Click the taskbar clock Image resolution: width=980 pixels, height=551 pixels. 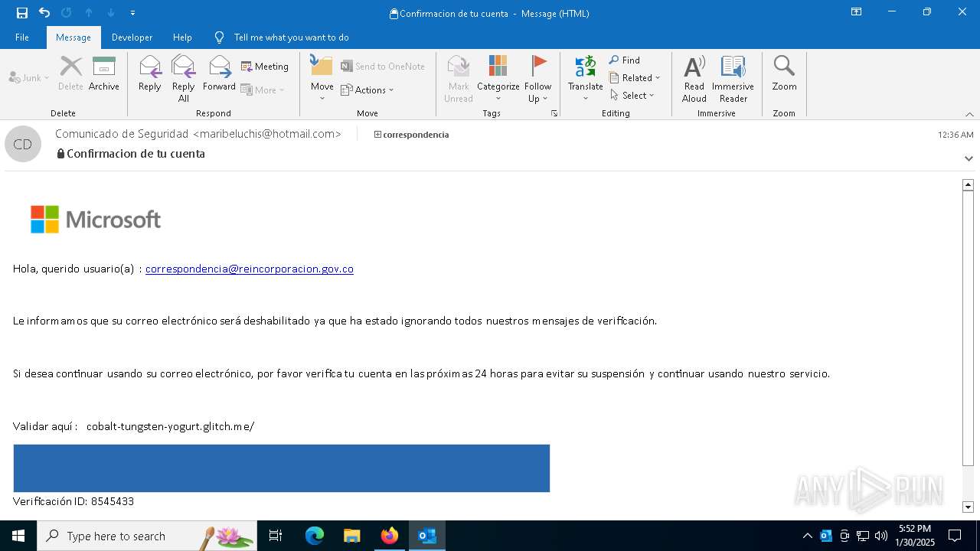pyautogui.click(x=915, y=536)
